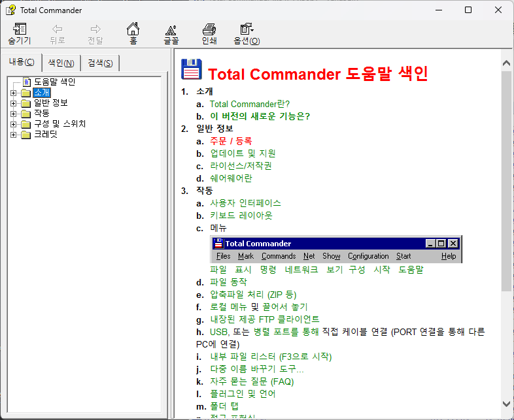Image resolution: width=514 pixels, height=420 pixels.
Task: Expand the 작동 tree node
Action: (13, 114)
